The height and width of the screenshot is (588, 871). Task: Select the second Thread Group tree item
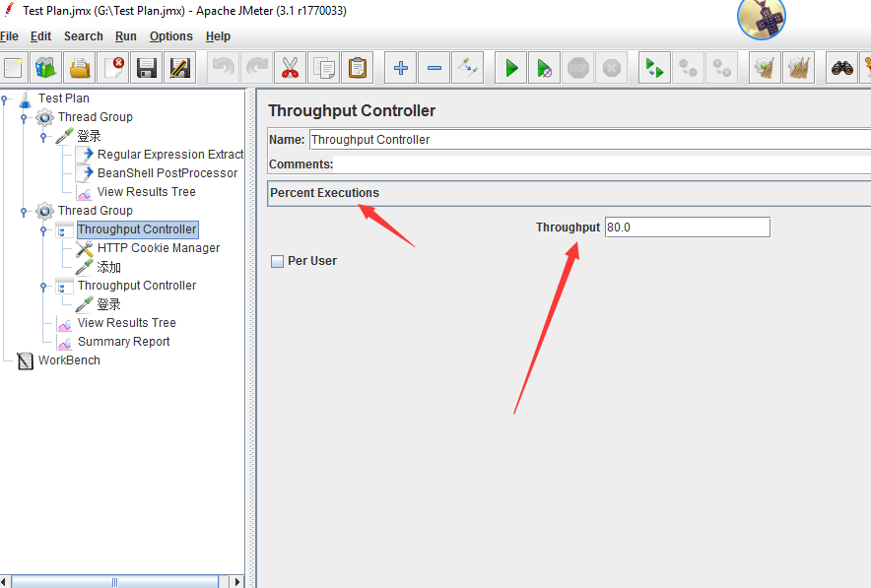(x=95, y=211)
